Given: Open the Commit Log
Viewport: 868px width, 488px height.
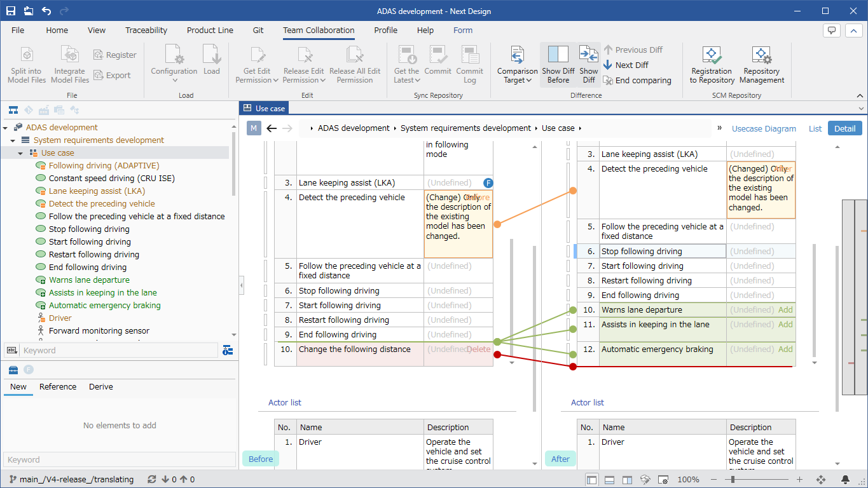Looking at the screenshot, I should (x=469, y=64).
